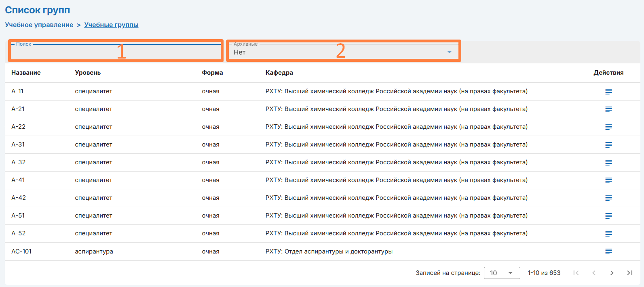The height and width of the screenshot is (287, 644).
Task: Click the Форма column header
Action: 212,73
